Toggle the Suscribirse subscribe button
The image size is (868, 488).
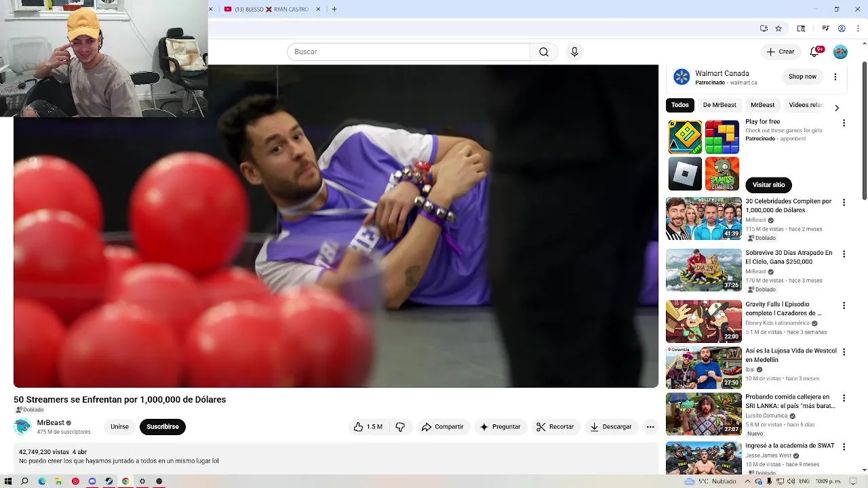163,427
